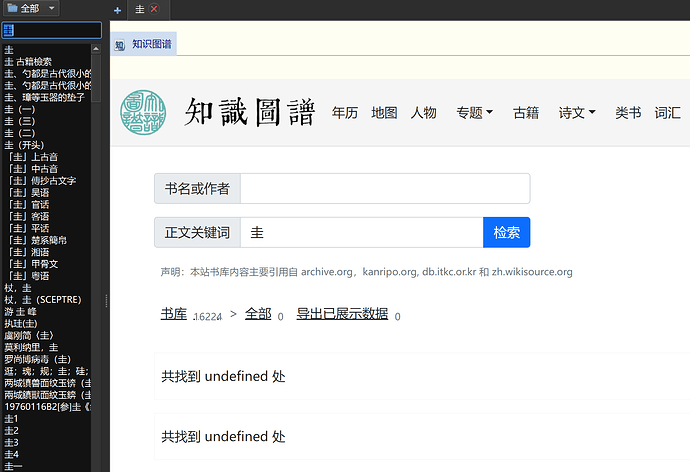Go to the 古籍 section
This screenshot has width=690, height=472.
click(x=526, y=113)
